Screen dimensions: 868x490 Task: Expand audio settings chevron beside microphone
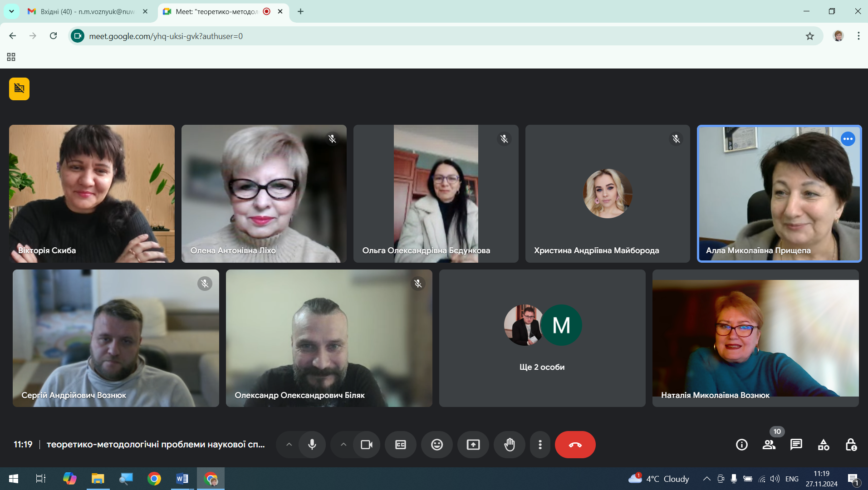289,445
